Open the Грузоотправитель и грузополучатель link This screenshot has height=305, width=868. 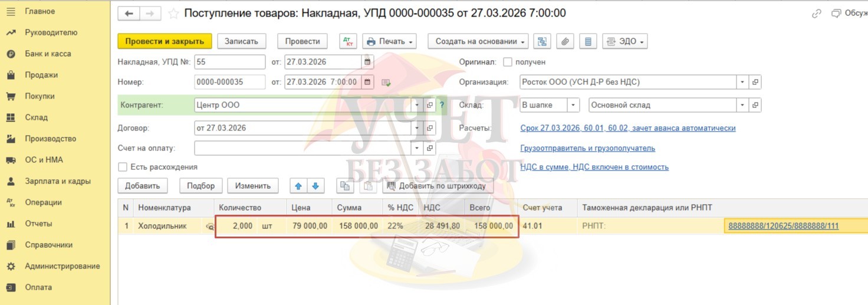click(587, 148)
